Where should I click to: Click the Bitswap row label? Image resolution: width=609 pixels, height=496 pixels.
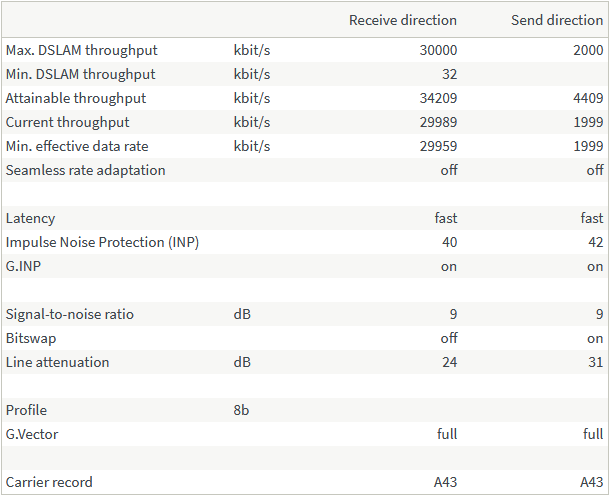coord(31,338)
